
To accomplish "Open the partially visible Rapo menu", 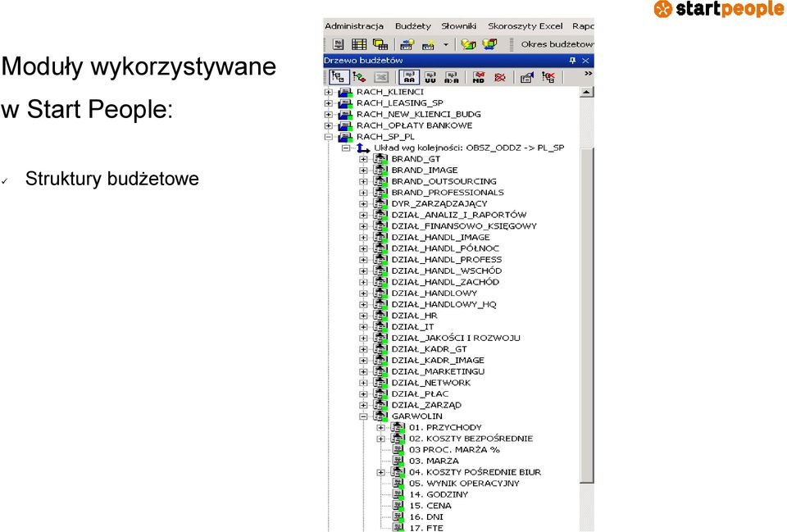I will (583, 26).
